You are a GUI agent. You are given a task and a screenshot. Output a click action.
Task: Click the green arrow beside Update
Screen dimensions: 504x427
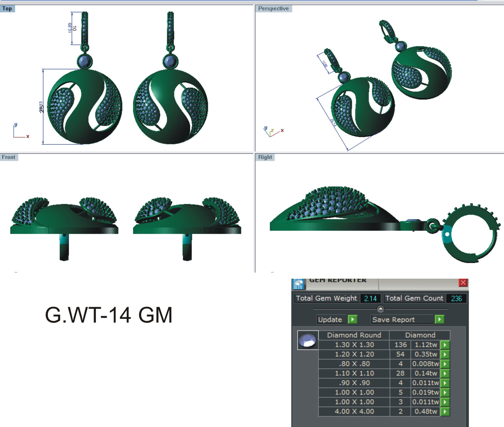[x=353, y=320]
